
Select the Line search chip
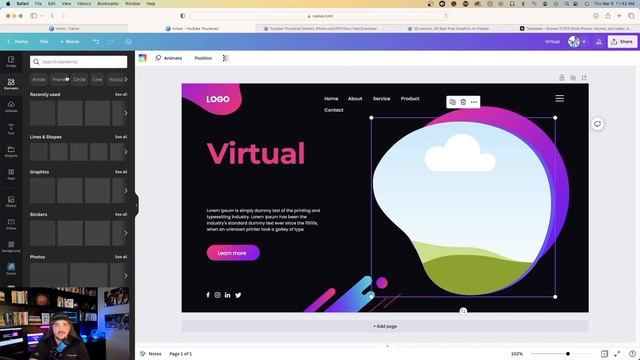pos(97,80)
